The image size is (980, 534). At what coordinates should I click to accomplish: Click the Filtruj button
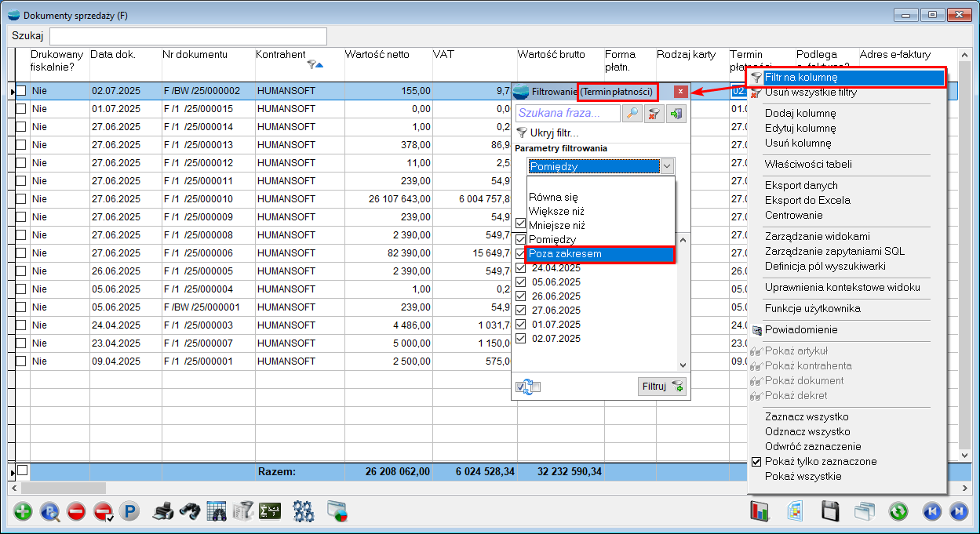pos(662,386)
